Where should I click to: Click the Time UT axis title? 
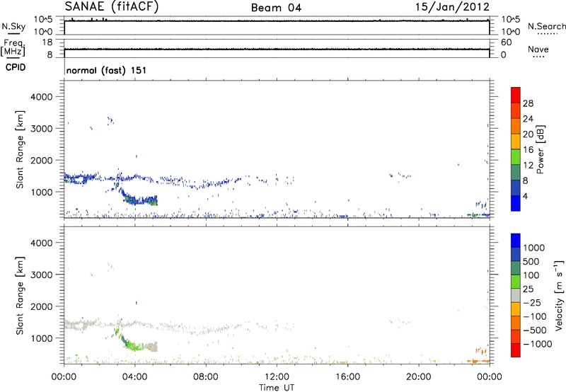pyautogui.click(x=277, y=387)
